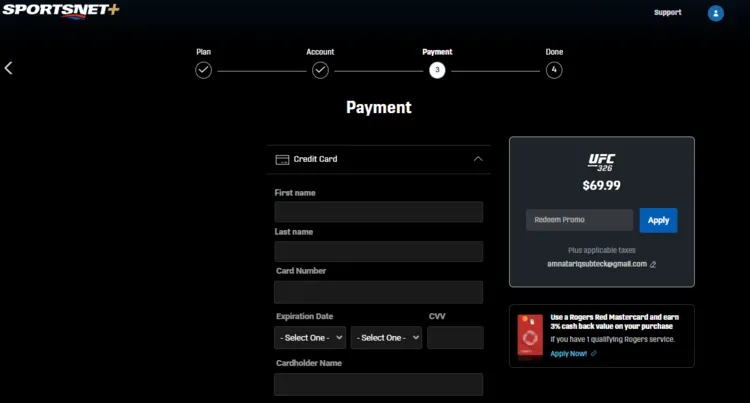
Task: Edit email using the pencil icon
Action: point(653,264)
